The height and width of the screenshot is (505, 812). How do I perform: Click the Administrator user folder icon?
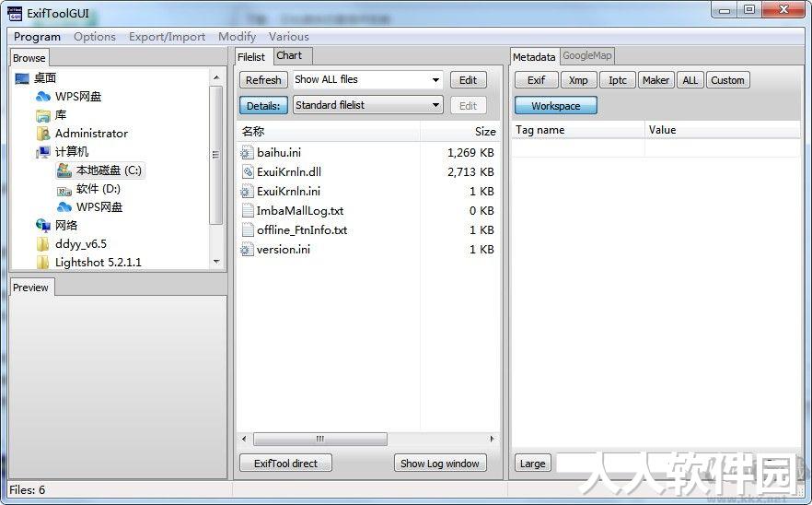click(43, 134)
